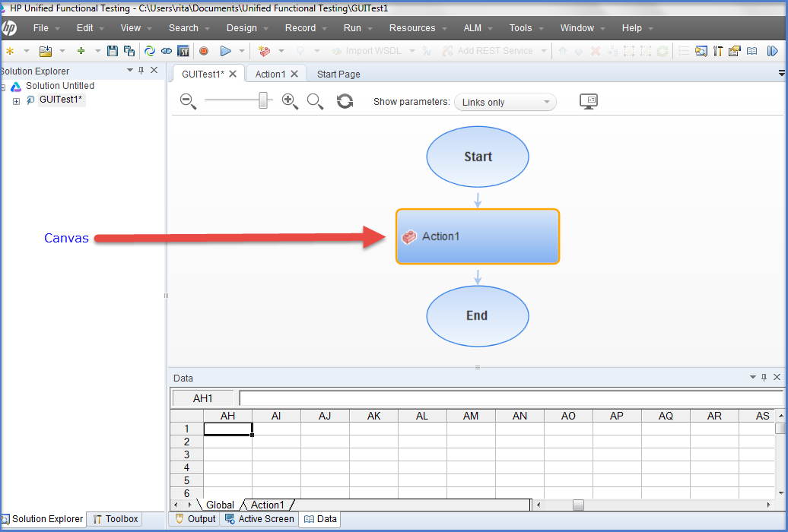Image resolution: width=788 pixels, height=532 pixels.
Task: Open the Properties pane icon
Action: click(734, 51)
